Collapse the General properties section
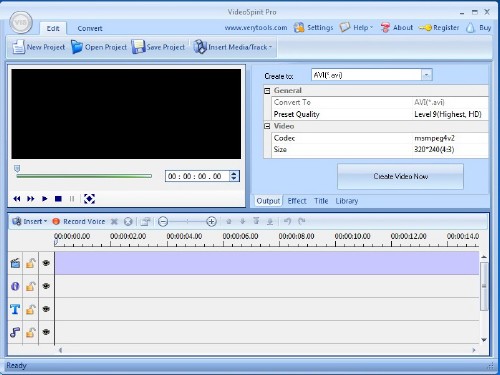The image size is (500, 375). coord(267,91)
